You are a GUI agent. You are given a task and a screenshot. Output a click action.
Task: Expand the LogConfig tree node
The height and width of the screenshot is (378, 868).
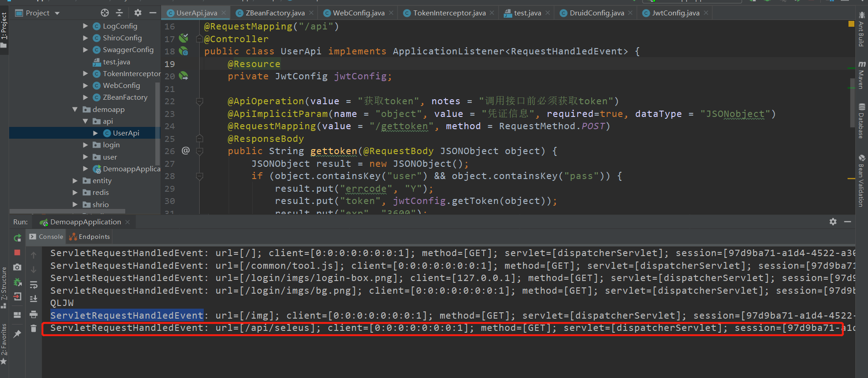click(85, 26)
